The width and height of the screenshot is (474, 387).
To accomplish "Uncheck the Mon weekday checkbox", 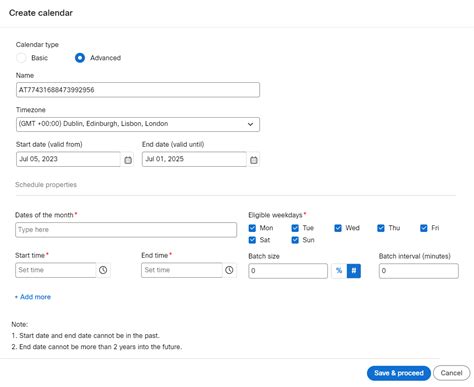I will [x=252, y=228].
